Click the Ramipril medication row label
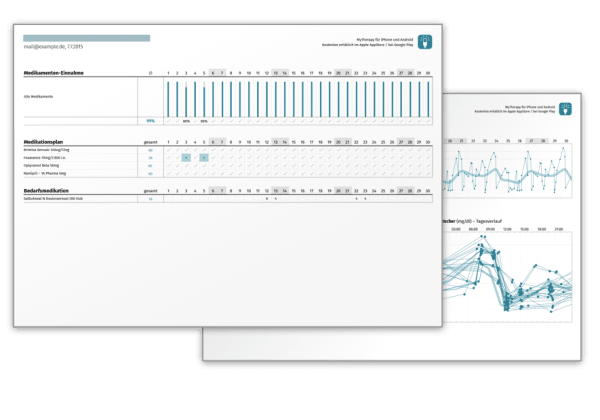The height and width of the screenshot is (420, 600). coord(47,174)
